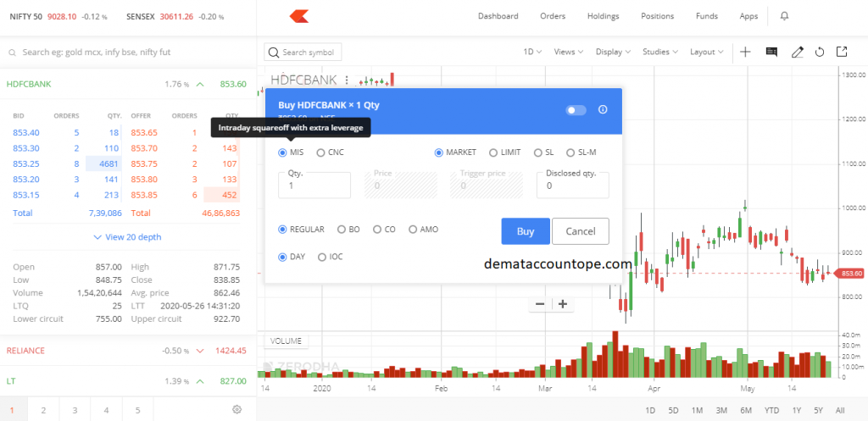Open the Orders page
Screen dimensions: 868x421
[553, 16]
